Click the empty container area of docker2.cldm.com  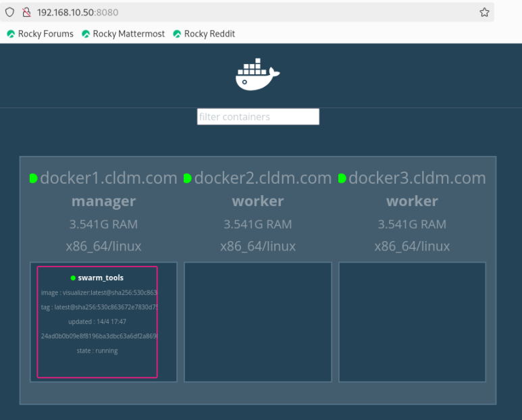click(x=258, y=322)
